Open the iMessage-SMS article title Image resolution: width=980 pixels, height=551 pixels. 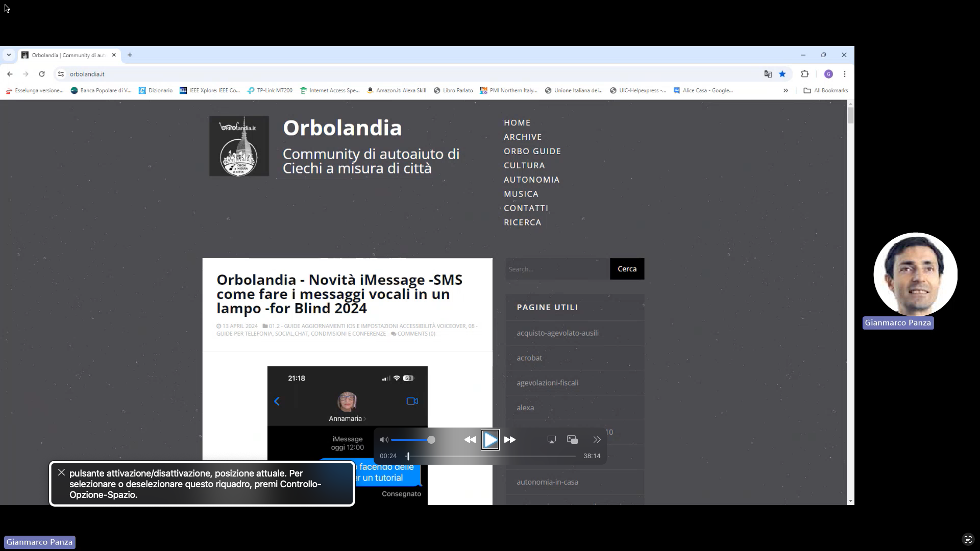point(339,294)
